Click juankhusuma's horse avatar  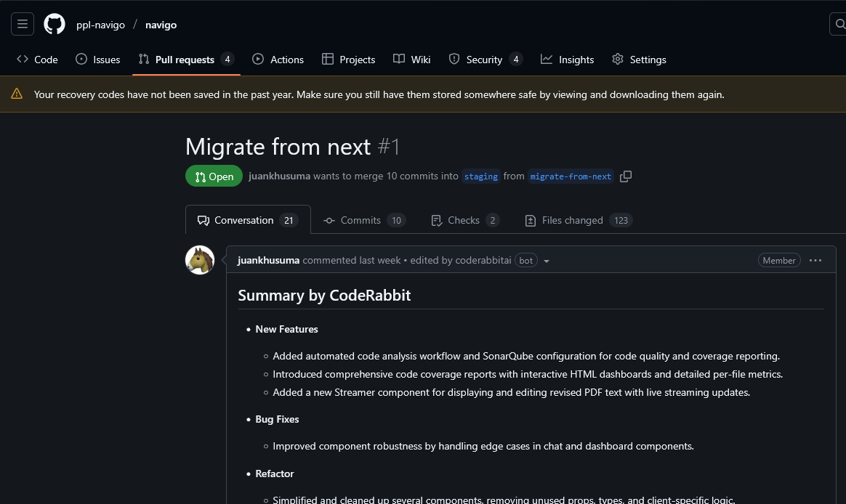pyautogui.click(x=200, y=260)
